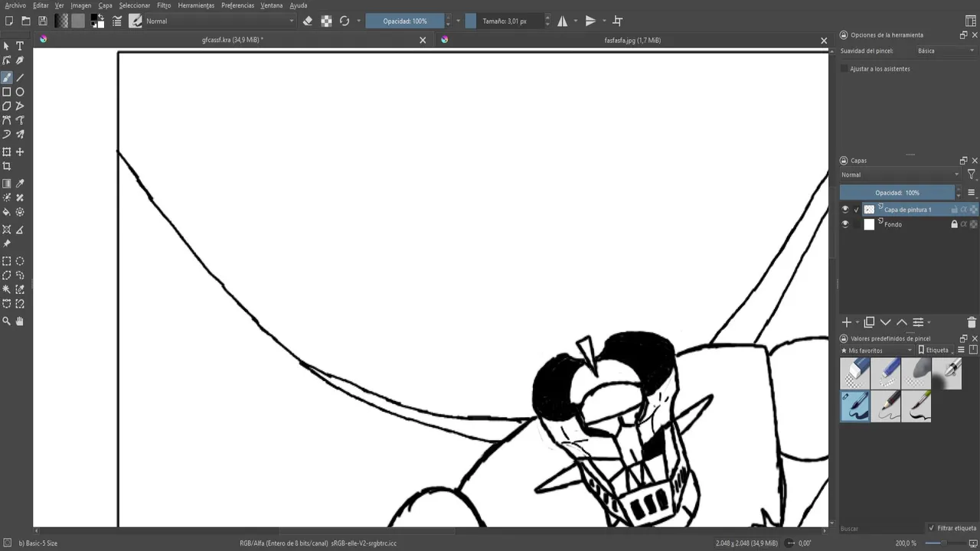Open the 'Suavidad del pincel' Básica dropdown
Viewport: 980px width, 551px height.
(946, 51)
